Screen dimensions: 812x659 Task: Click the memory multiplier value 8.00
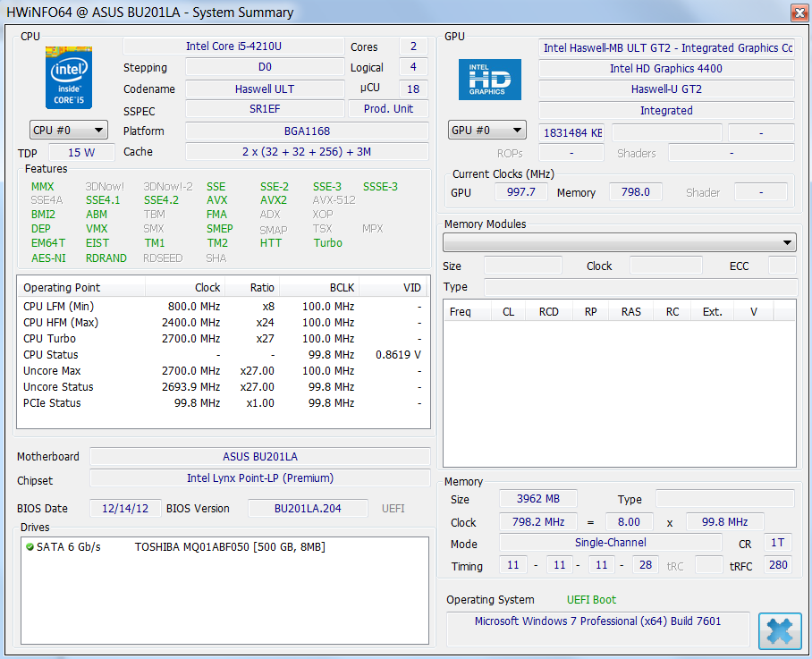coord(629,522)
